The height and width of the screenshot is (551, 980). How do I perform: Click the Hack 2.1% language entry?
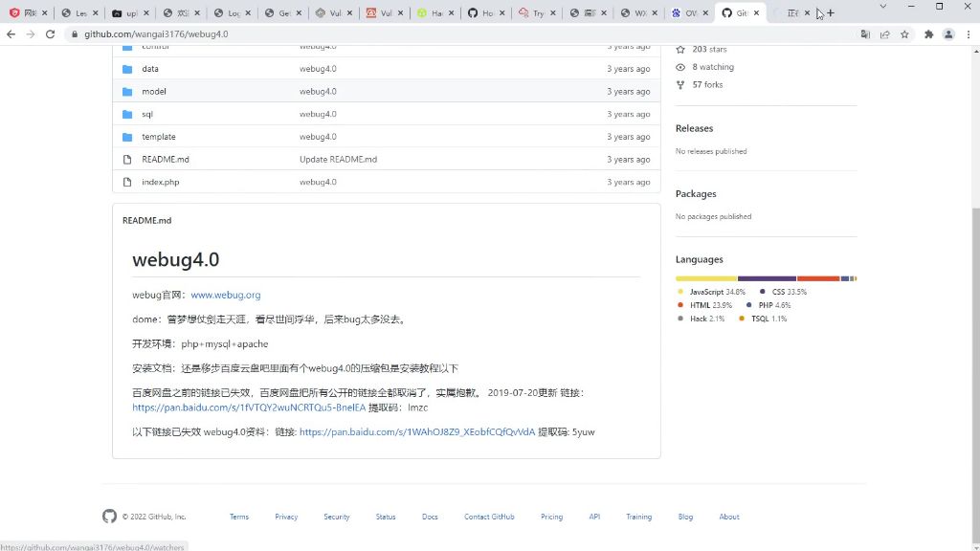[x=702, y=319]
